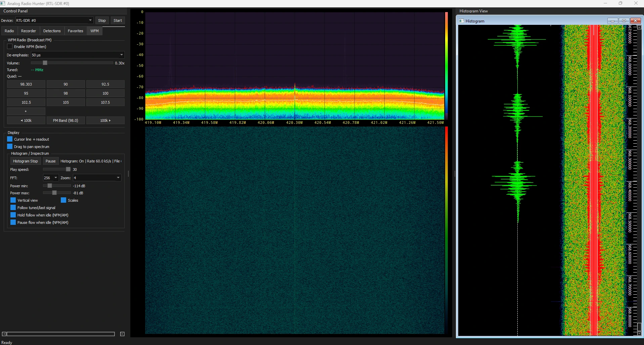Open the Recorder tab
Screen dimensions: 644x345
[29, 31]
